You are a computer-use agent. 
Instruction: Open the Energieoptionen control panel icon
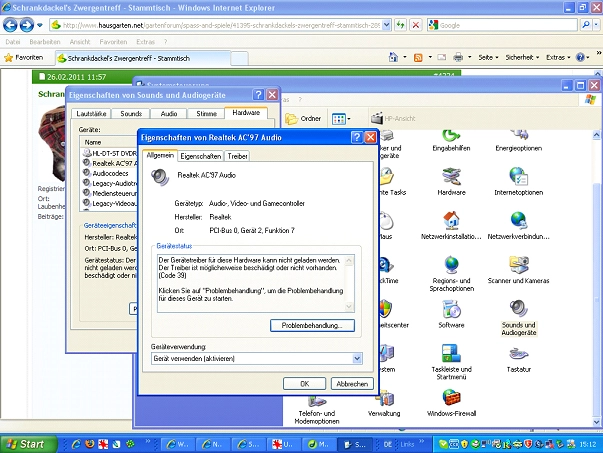(518, 141)
